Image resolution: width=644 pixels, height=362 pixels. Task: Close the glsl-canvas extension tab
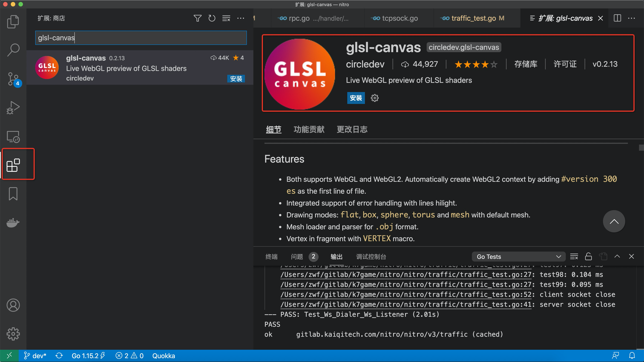point(600,18)
